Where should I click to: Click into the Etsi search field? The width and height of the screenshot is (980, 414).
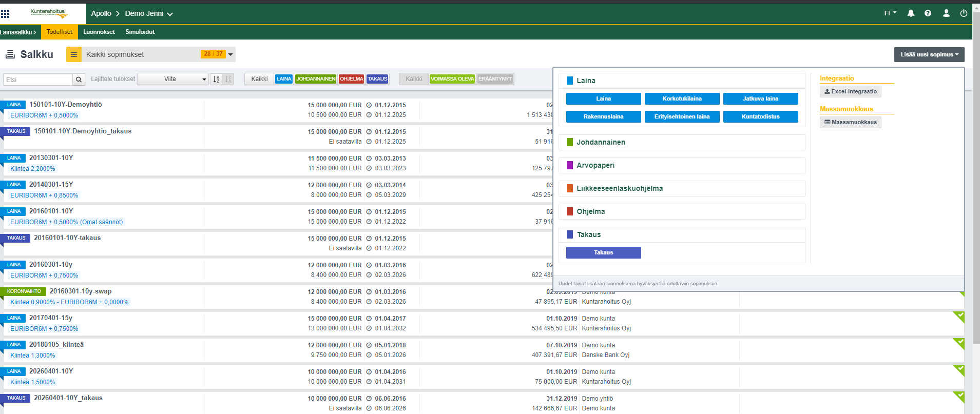[x=39, y=80]
